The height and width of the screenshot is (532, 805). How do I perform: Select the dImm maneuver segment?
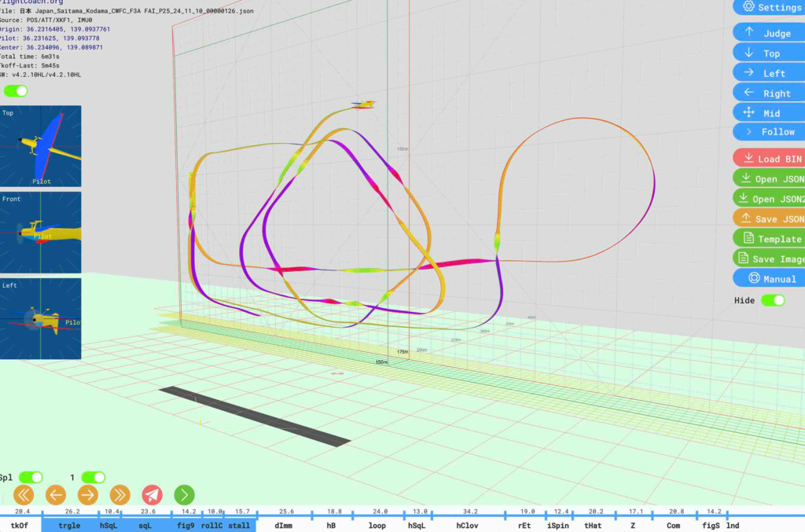(283, 525)
